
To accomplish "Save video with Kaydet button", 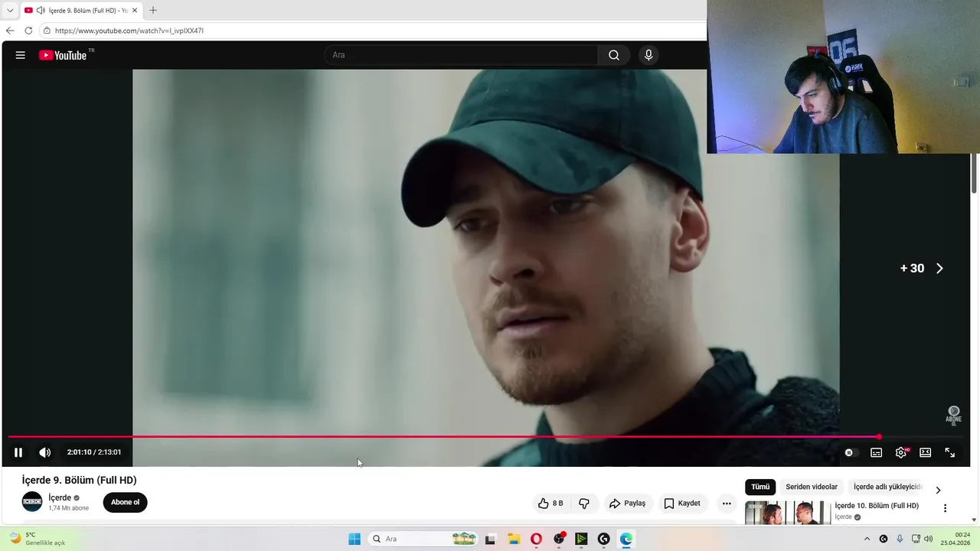I will coord(682,504).
